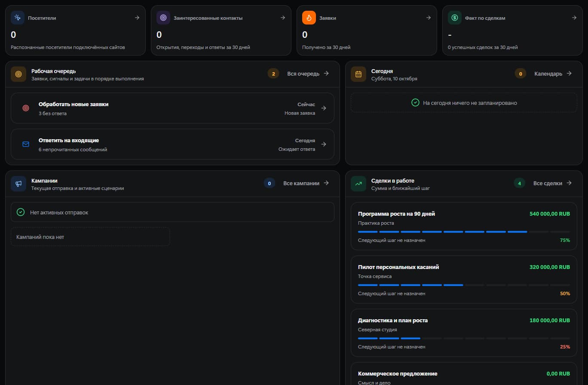Click the Рабочая очередь target icon

(x=18, y=74)
